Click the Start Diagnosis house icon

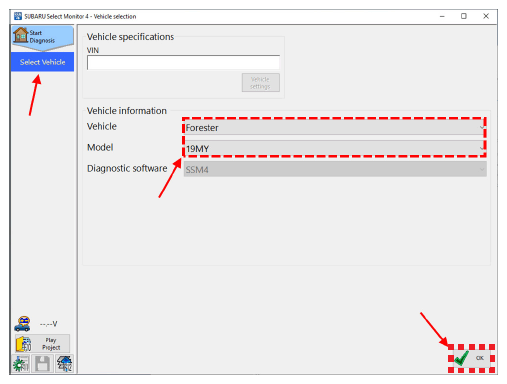coord(21,35)
